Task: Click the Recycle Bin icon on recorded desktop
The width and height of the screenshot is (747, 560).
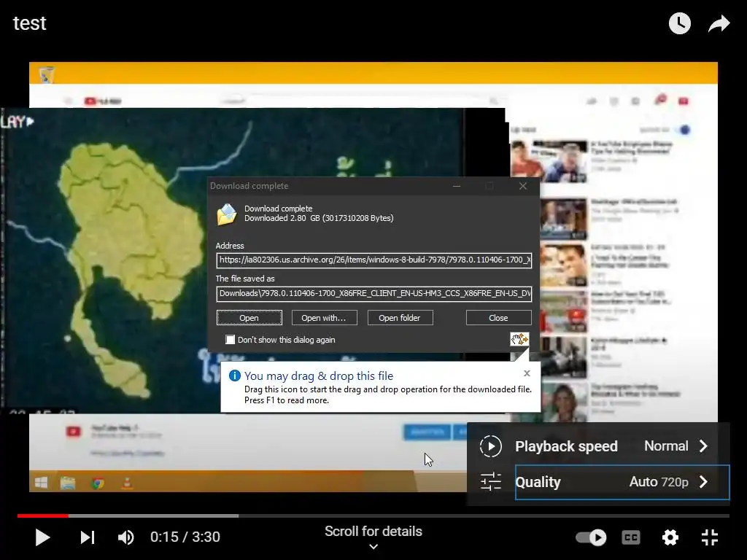Action: (46, 75)
